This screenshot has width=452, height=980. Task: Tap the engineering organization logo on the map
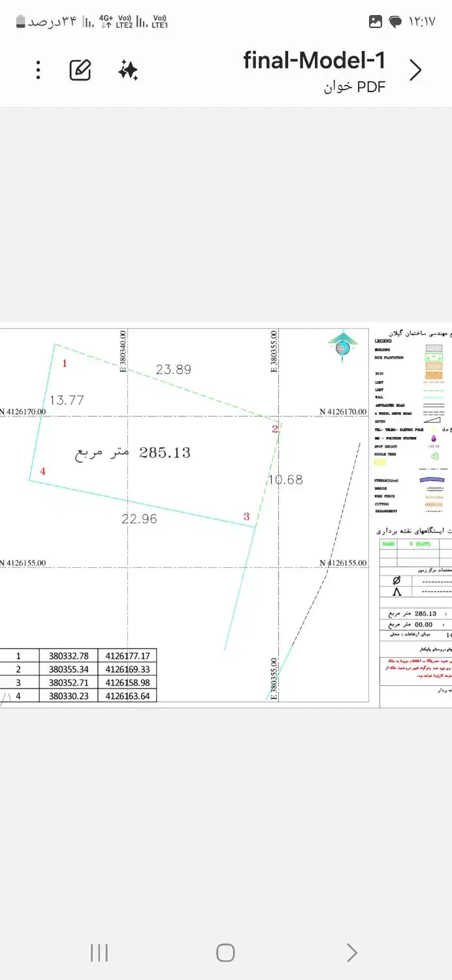pyautogui.click(x=342, y=346)
